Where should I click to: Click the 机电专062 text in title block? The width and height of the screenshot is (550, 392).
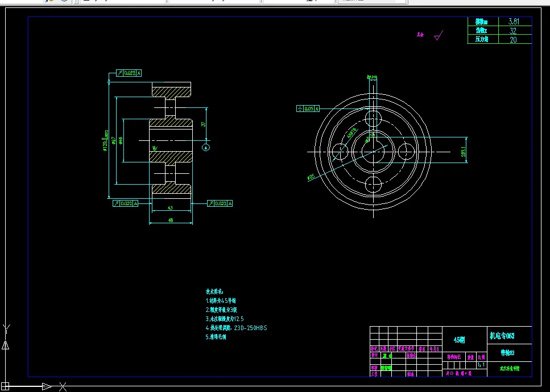pos(502,336)
